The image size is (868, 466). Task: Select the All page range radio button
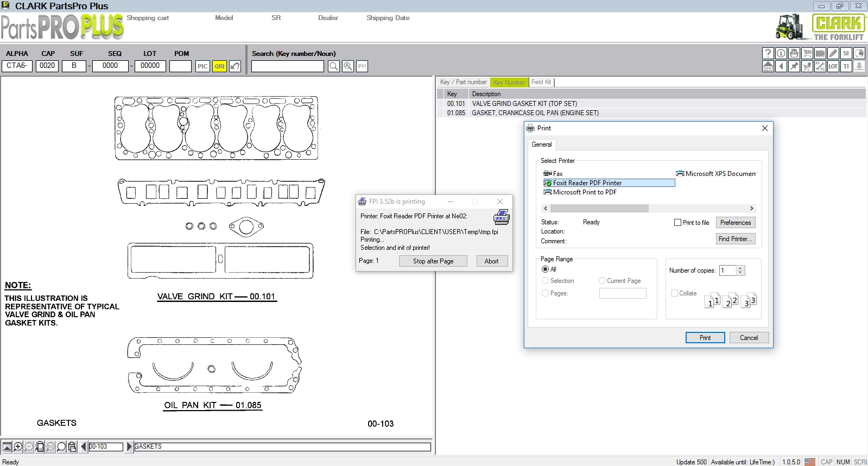click(545, 269)
